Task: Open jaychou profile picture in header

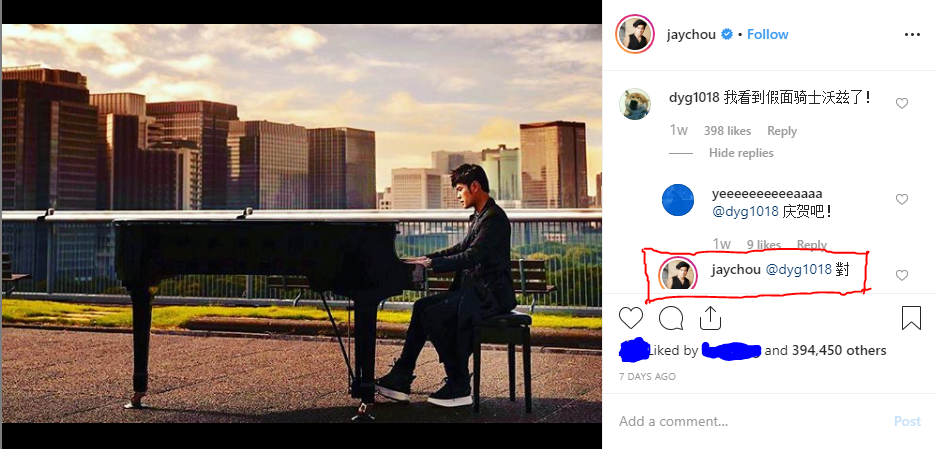Action: tap(635, 34)
